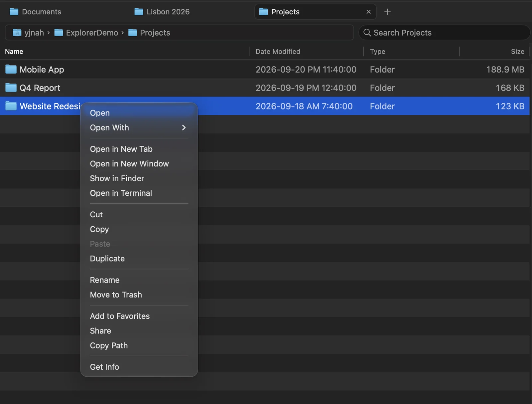Choose Open in the context menu
Viewport: 532px width, 404px height.
(x=139, y=113)
